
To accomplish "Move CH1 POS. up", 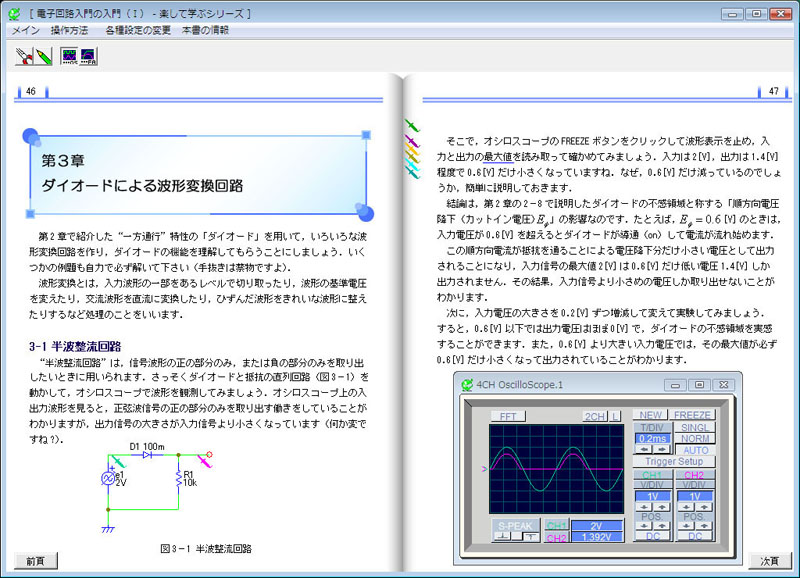I will (x=662, y=525).
